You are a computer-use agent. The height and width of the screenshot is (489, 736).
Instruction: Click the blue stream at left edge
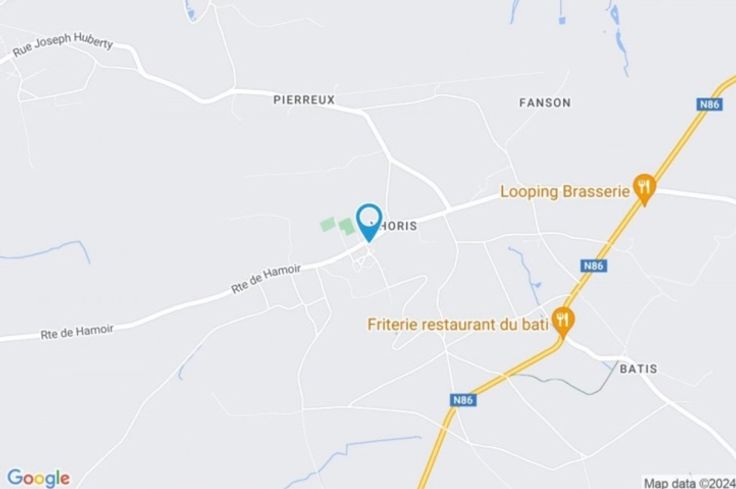coord(46,252)
